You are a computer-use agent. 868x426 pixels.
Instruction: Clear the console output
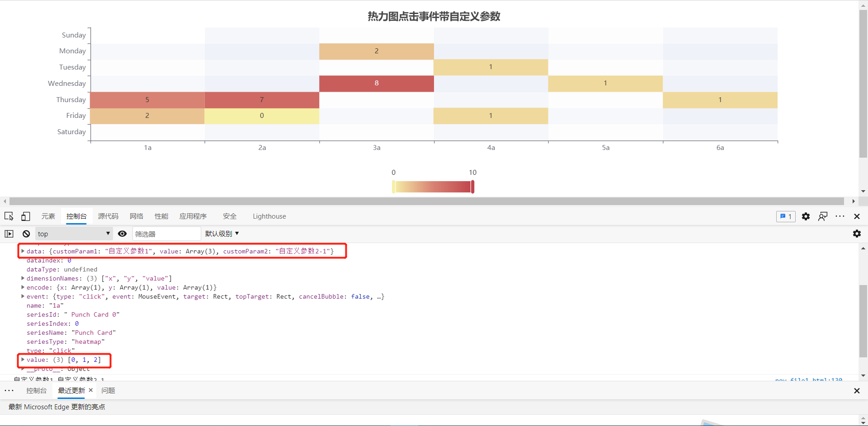[x=26, y=234]
